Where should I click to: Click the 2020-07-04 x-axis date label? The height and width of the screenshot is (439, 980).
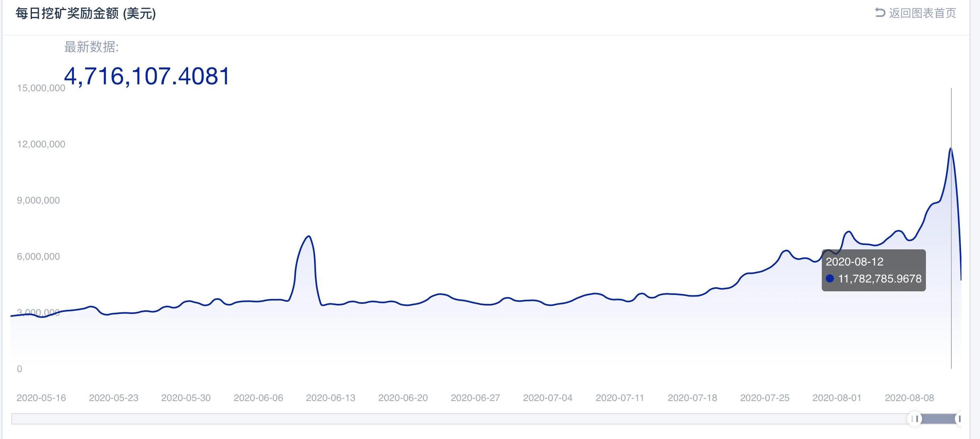pyautogui.click(x=548, y=398)
